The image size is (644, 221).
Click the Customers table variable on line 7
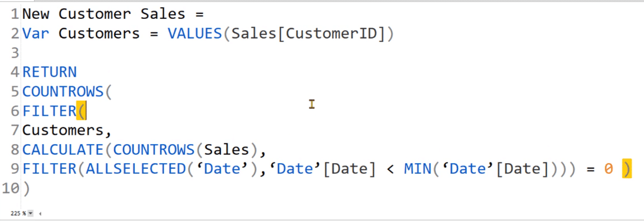[63, 131]
